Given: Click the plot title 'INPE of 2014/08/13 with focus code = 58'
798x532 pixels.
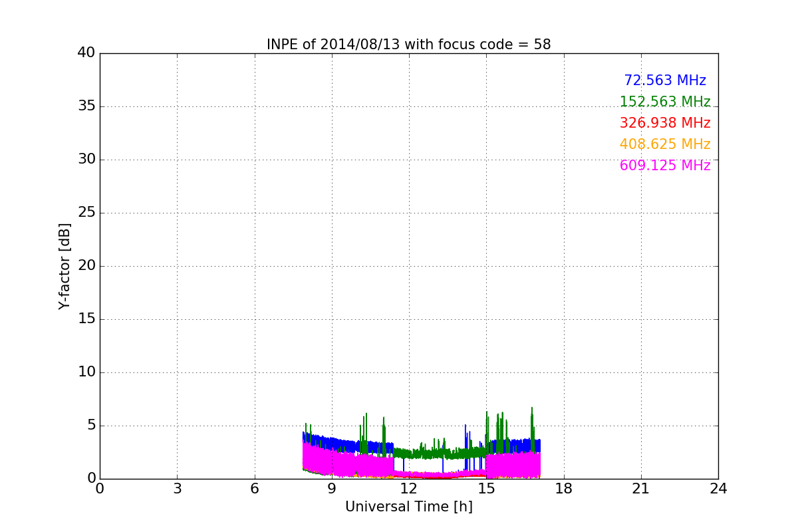Looking at the screenshot, I should point(409,45).
